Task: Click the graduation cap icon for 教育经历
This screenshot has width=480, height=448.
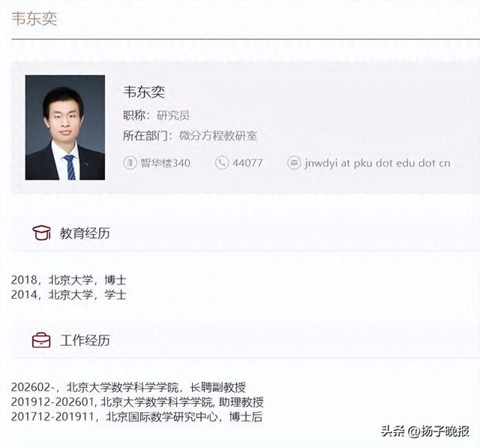Action: (x=42, y=233)
